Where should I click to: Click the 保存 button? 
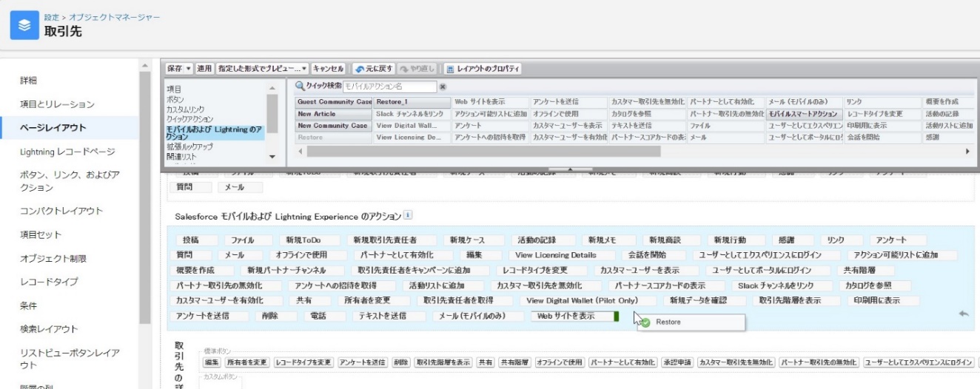pos(175,69)
